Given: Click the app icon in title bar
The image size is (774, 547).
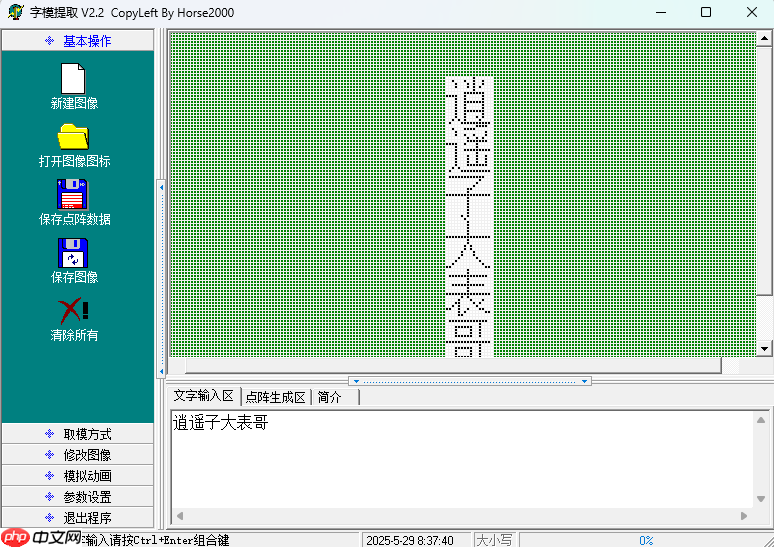Looking at the screenshot, I should click(15, 13).
